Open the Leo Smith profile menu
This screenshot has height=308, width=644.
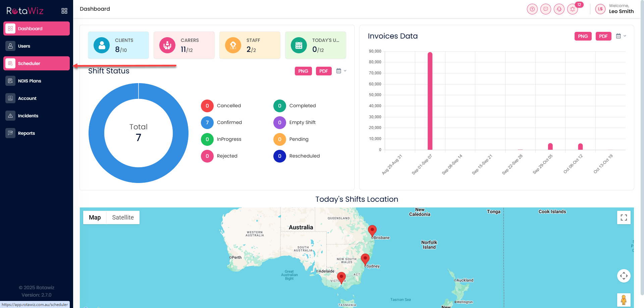tap(614, 9)
